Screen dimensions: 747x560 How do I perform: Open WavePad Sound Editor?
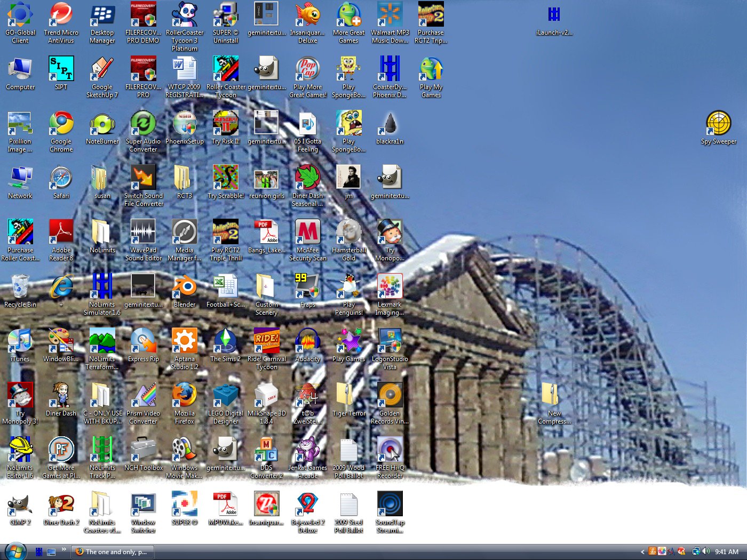(144, 240)
